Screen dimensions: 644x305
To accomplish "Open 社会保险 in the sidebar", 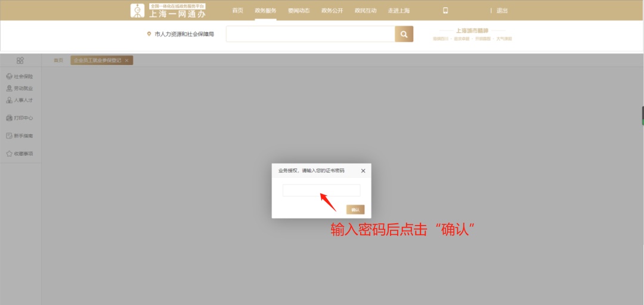I will 20,76.
